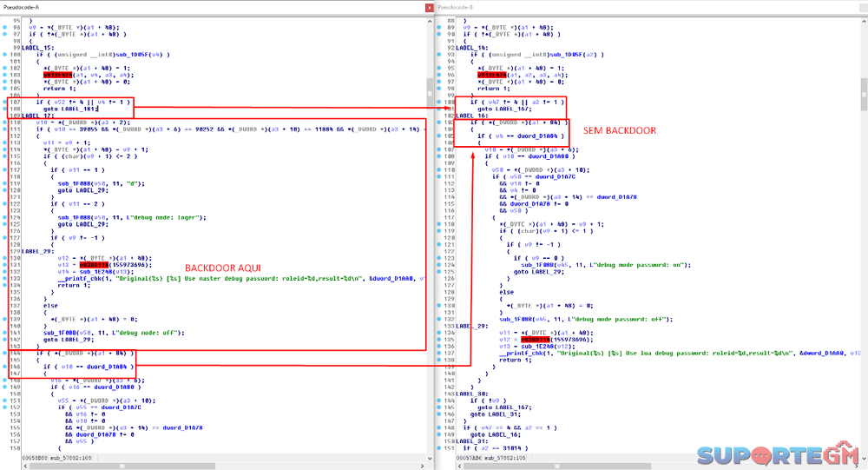Click LABEL_181 goto target in Pseudocode-A
Image resolution: width=868 pixels, height=470 pixels.
pyautogui.click(x=82, y=109)
